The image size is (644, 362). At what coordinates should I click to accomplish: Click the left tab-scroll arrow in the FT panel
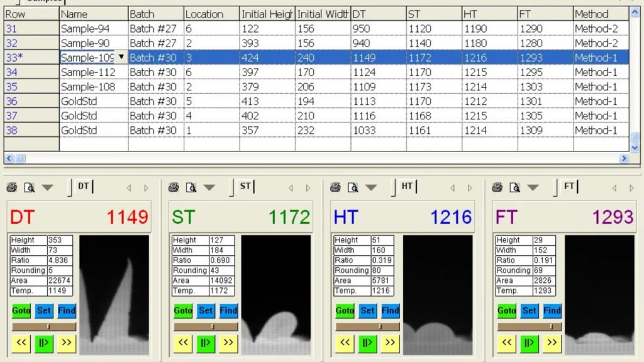point(614,188)
